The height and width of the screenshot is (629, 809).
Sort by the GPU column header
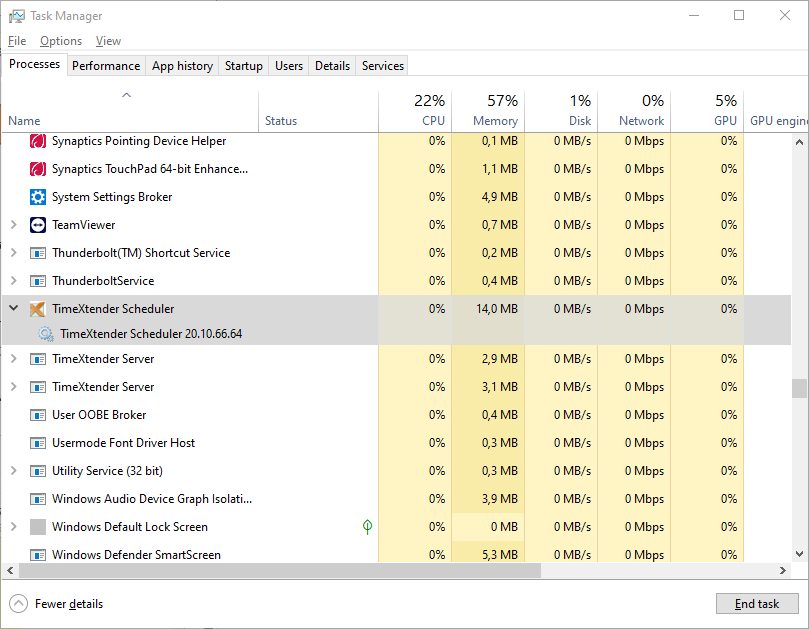pos(707,111)
